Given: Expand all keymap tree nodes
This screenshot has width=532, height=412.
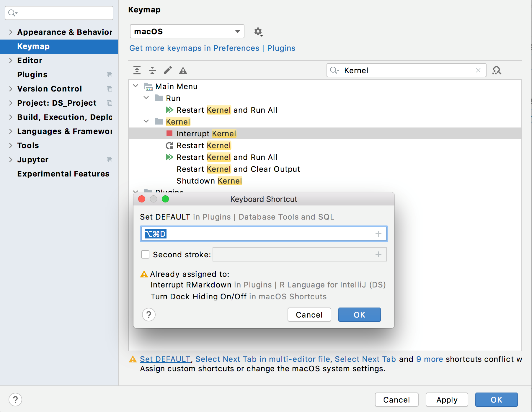Looking at the screenshot, I should pos(137,70).
